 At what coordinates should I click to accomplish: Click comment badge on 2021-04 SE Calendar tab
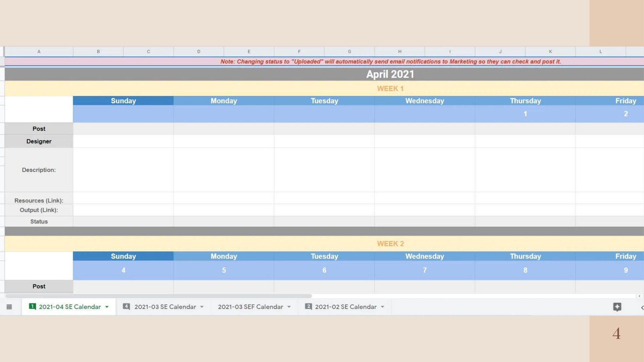(x=33, y=306)
